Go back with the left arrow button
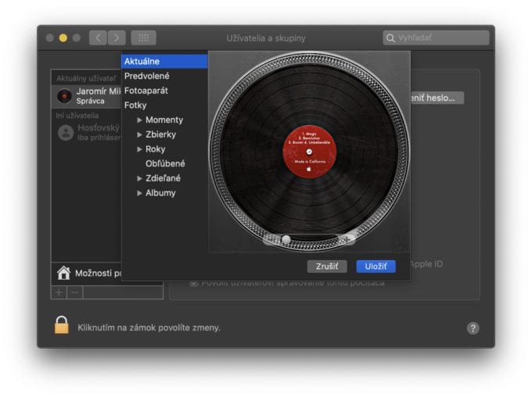This screenshot has height=397, width=532. point(98,38)
